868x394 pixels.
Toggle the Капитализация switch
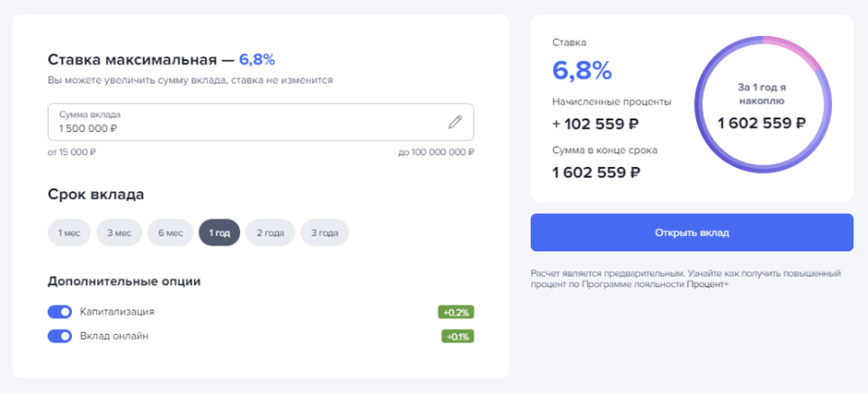tap(60, 312)
